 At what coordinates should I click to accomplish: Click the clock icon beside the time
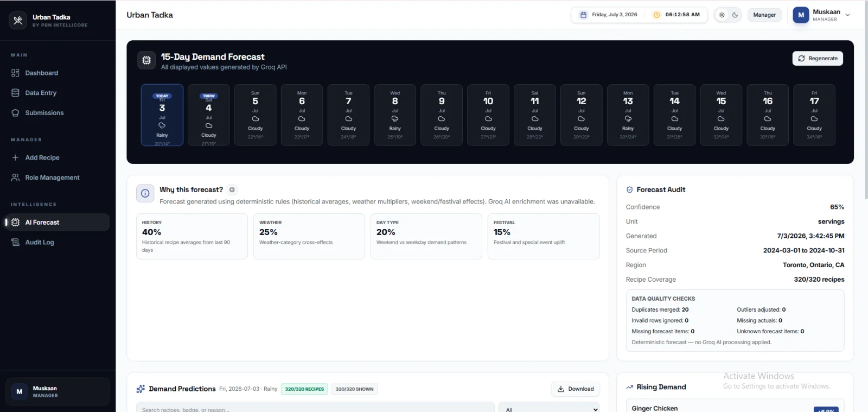656,15
